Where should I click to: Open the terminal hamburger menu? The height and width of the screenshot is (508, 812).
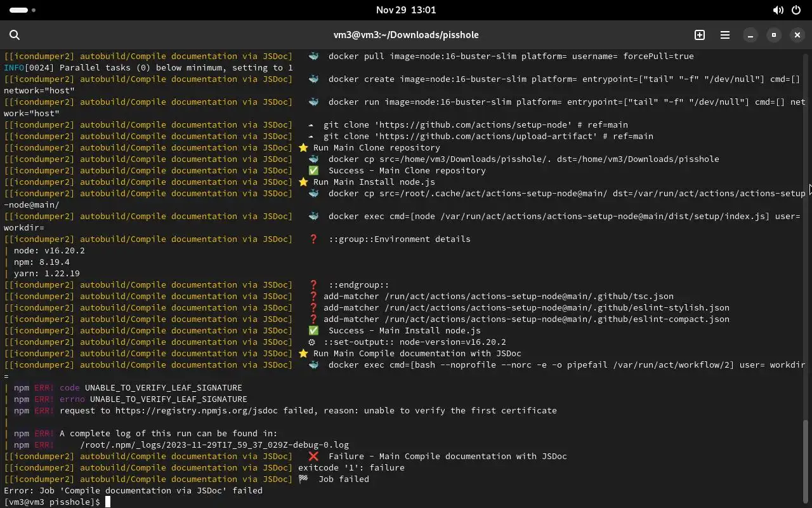[x=724, y=35]
